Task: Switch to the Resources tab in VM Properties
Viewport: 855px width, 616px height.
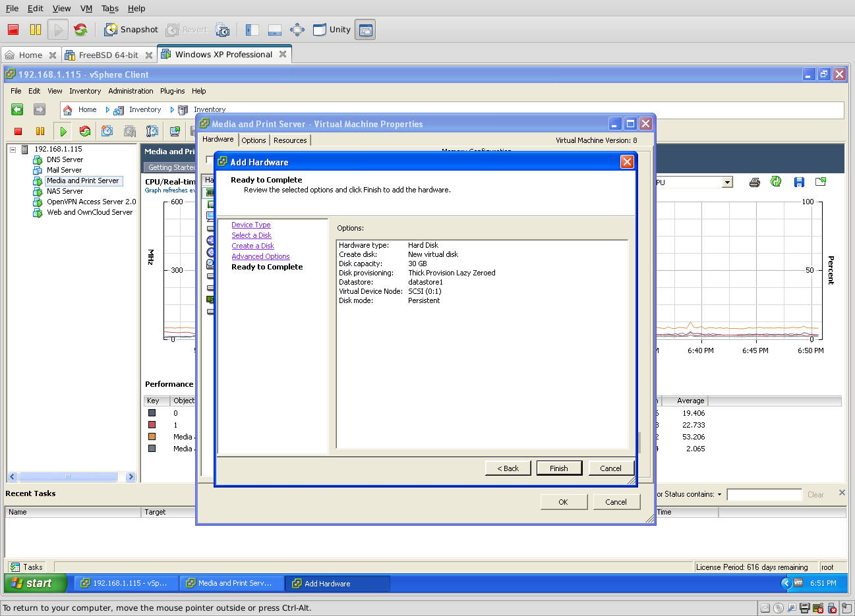Action: pyautogui.click(x=290, y=140)
